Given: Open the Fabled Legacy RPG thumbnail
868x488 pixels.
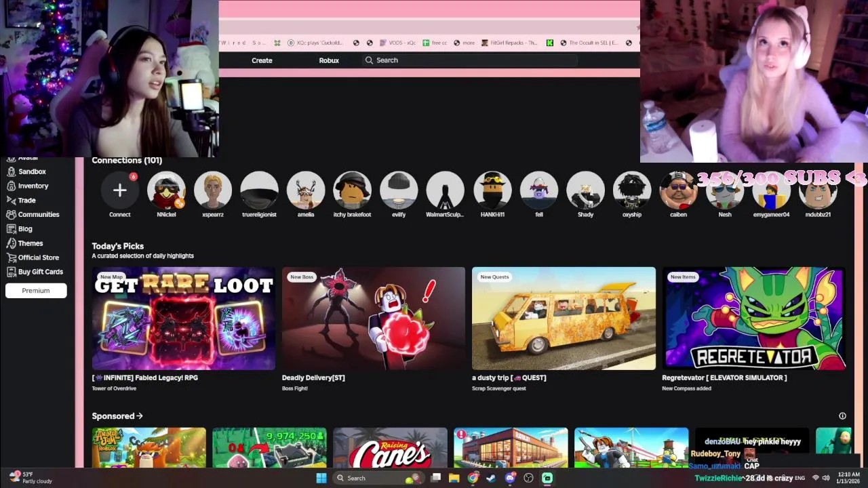Looking at the screenshot, I should 184,319.
